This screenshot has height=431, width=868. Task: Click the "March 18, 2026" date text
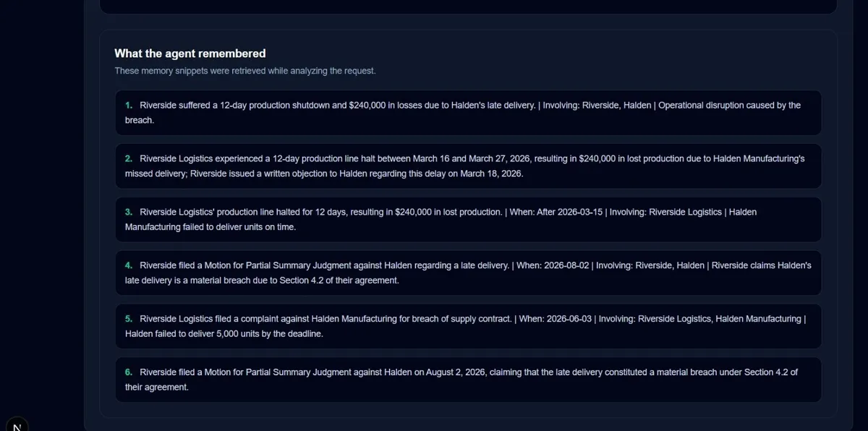491,174
